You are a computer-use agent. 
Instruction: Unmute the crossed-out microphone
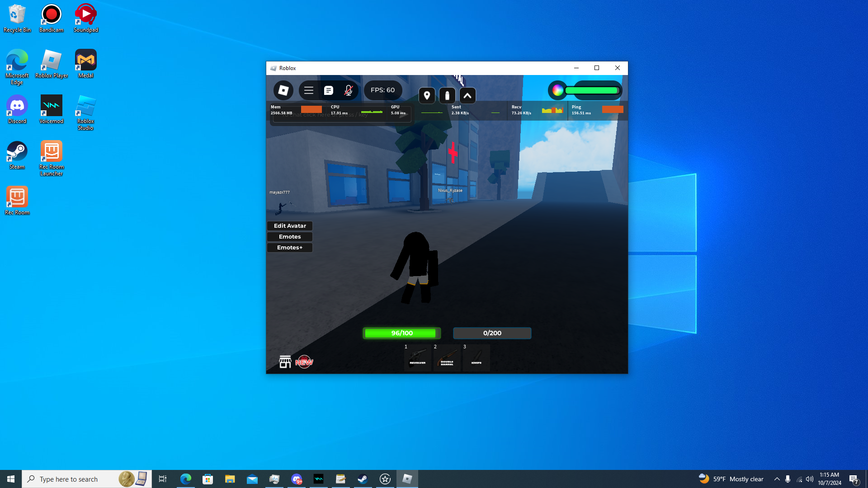tap(348, 90)
